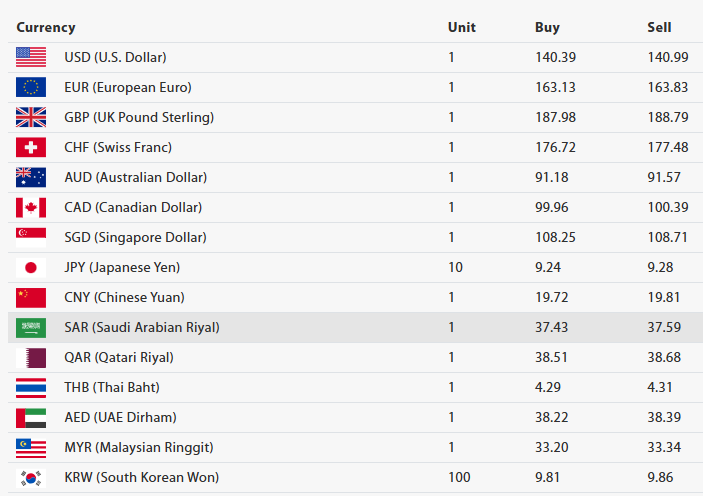
Task: Click the Saudi Arabian flag icon
Action: click(31, 327)
